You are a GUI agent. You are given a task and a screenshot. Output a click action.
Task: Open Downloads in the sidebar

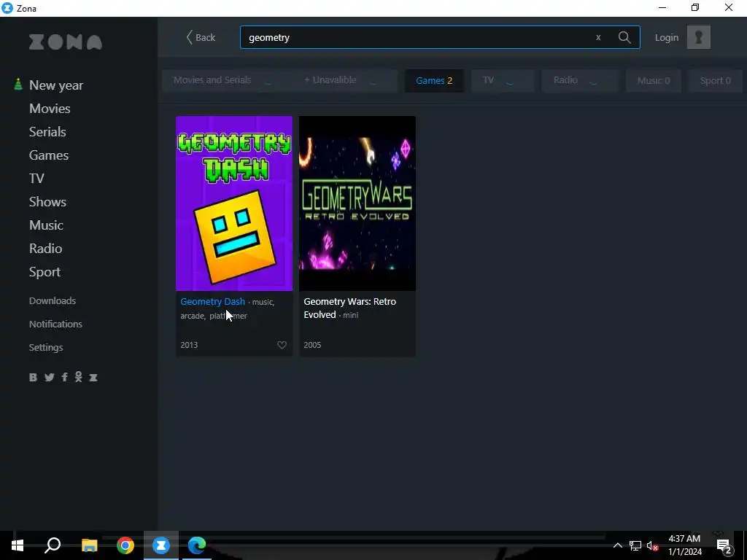53,300
